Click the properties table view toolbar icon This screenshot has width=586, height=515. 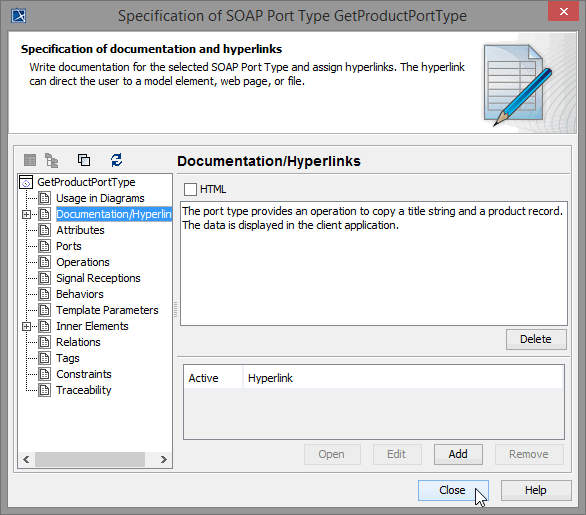pyautogui.click(x=30, y=160)
